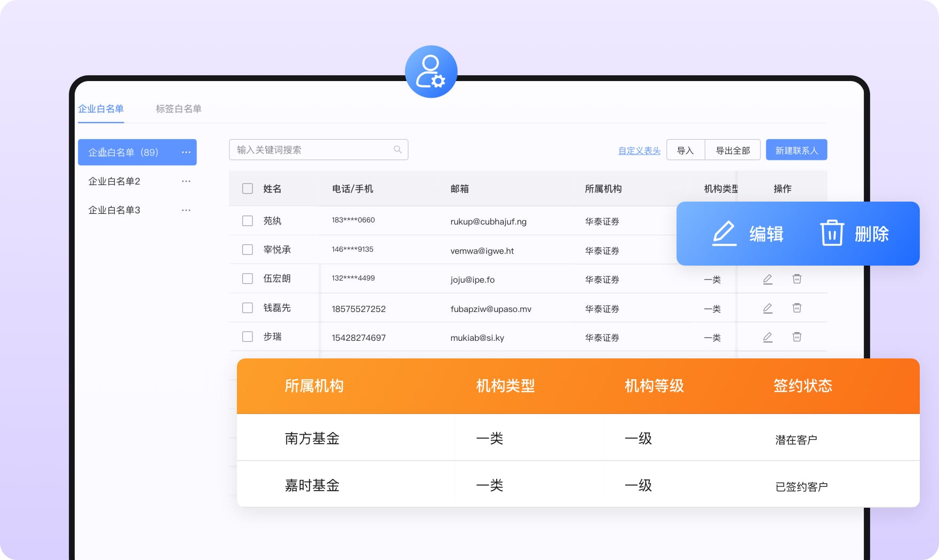Open the 自定义表头 link
This screenshot has height=560, width=939.
[x=639, y=151]
